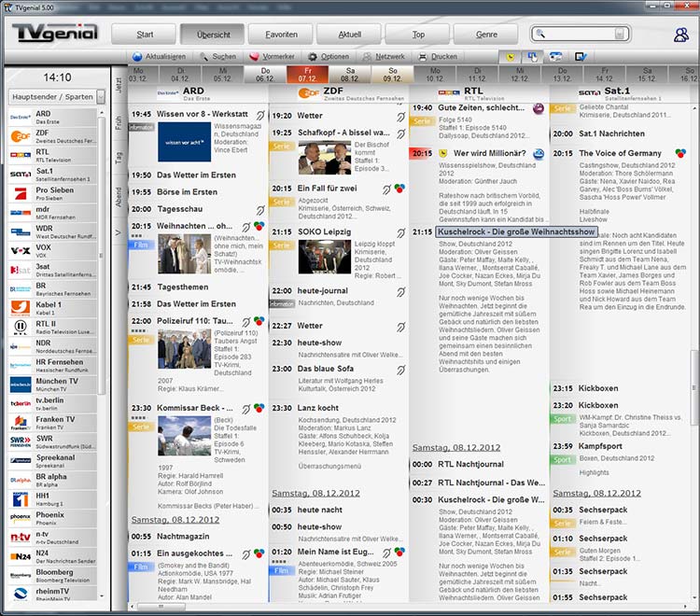This screenshot has height=616, width=700.
Task: Jump to Früh in the time-of-day bar
Action: (x=119, y=123)
